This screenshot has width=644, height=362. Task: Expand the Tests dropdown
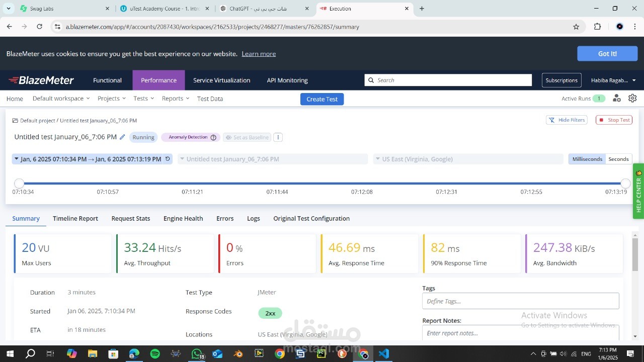pos(144,99)
